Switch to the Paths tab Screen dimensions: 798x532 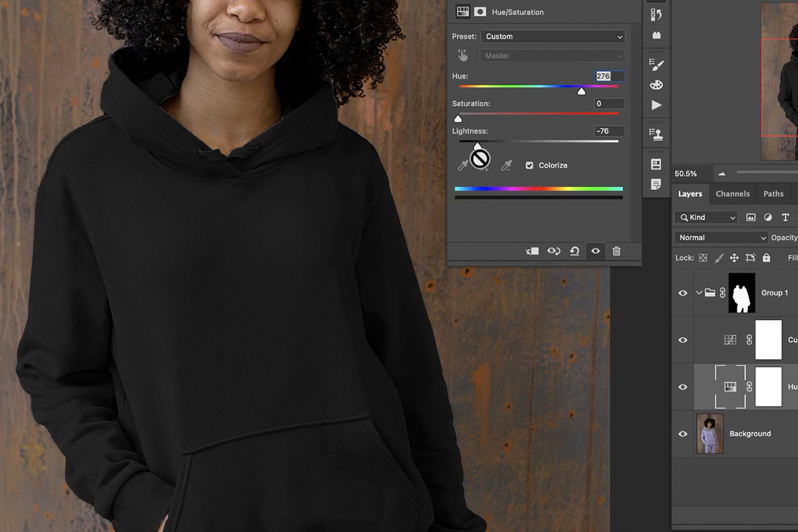(773, 194)
